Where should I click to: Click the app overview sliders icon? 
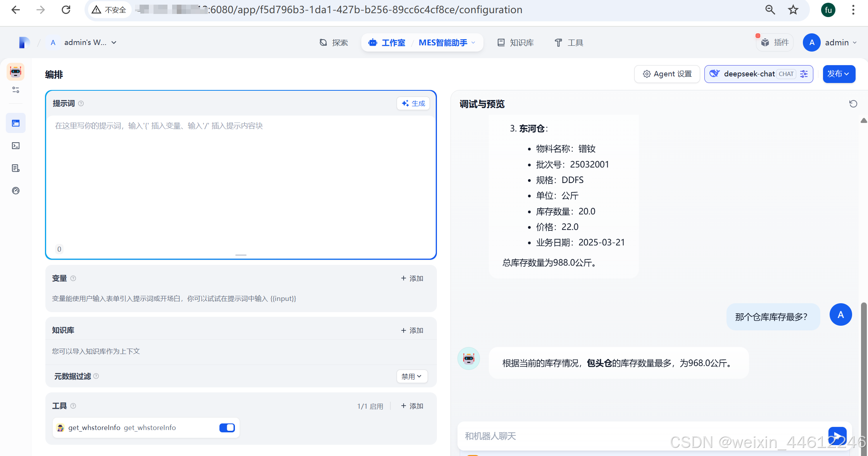click(16, 90)
